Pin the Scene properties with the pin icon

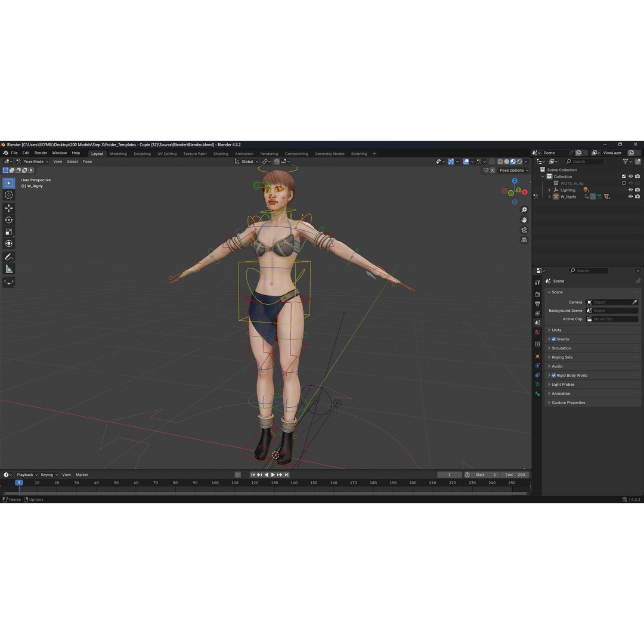coord(638,281)
